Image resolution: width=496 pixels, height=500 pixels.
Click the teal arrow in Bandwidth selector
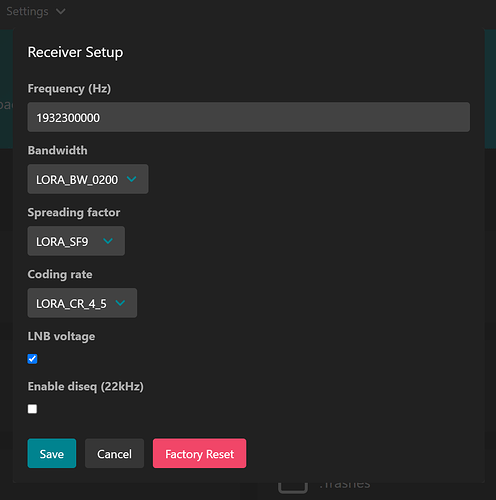(x=132, y=179)
